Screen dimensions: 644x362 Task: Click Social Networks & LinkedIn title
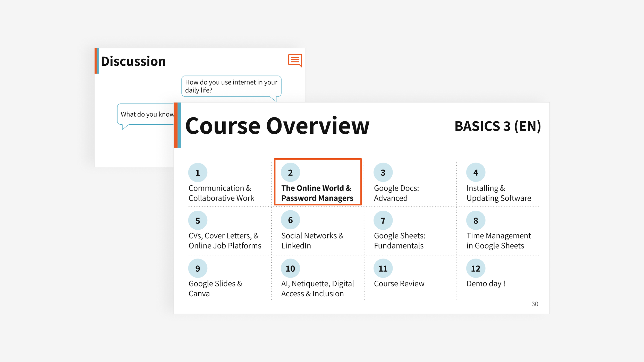pyautogui.click(x=312, y=241)
